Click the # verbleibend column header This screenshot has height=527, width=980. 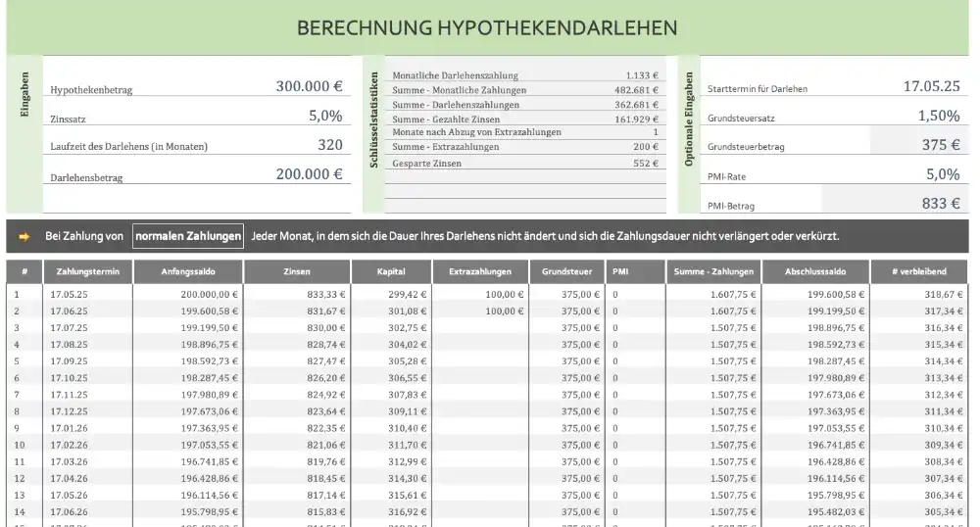pos(919,271)
